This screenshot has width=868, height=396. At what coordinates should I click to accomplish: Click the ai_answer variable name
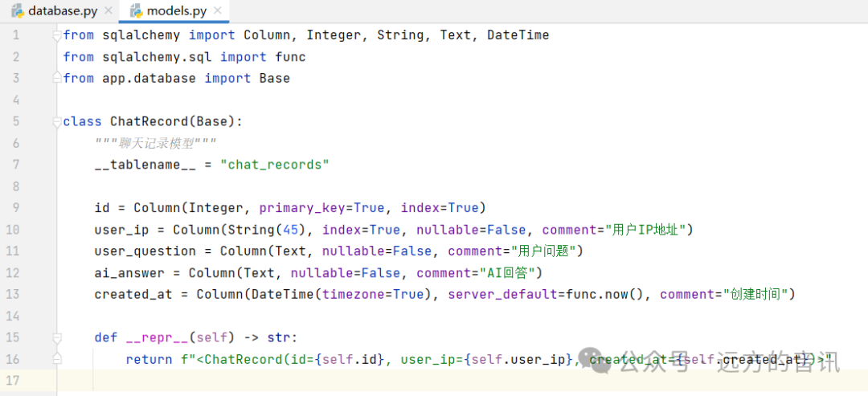129,272
